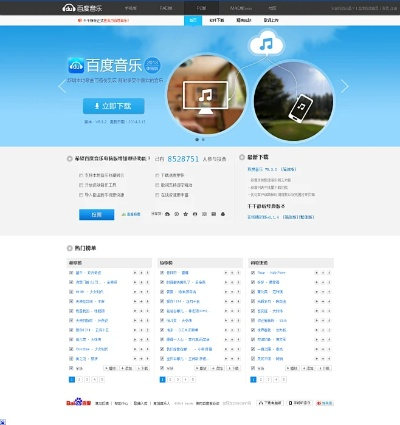Open the 百度音乐 V8.3.2 download link

click(x=272, y=169)
